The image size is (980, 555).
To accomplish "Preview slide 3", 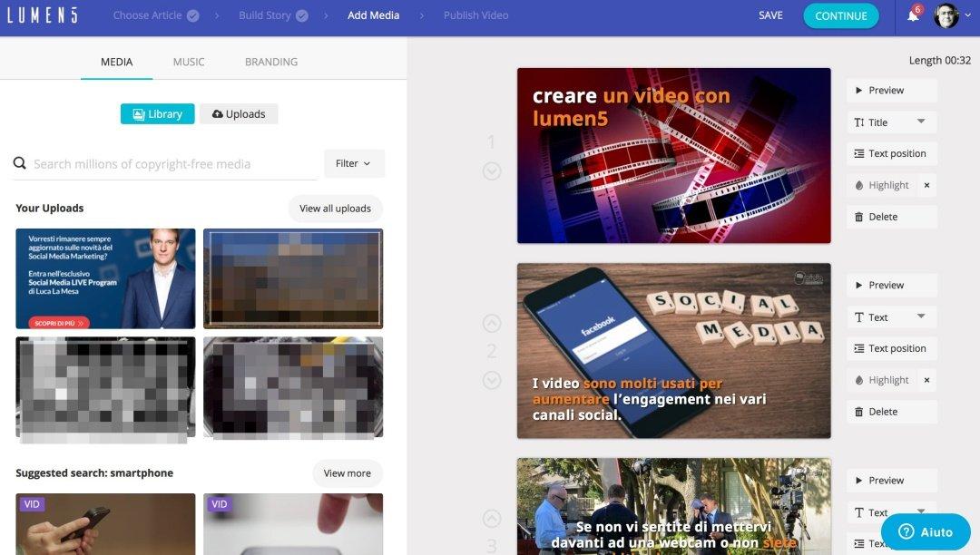I will click(x=892, y=480).
